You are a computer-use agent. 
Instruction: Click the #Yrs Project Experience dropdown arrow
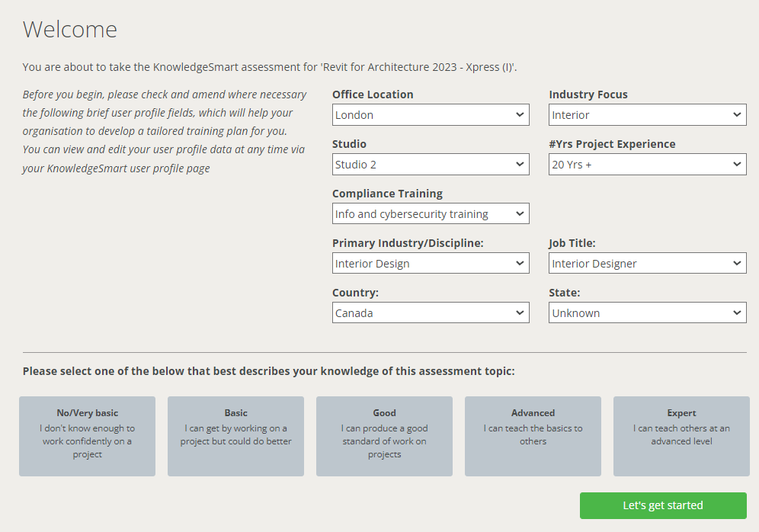[737, 164]
